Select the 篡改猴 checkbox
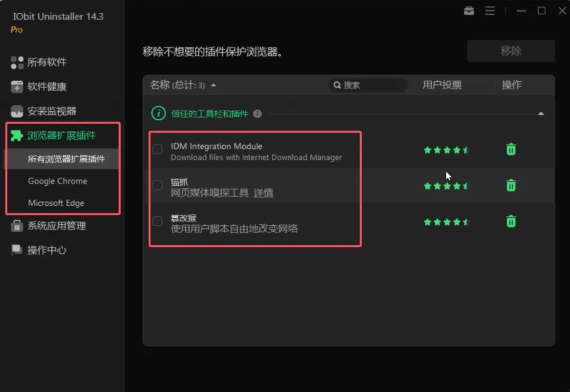The image size is (570, 392). (x=157, y=221)
